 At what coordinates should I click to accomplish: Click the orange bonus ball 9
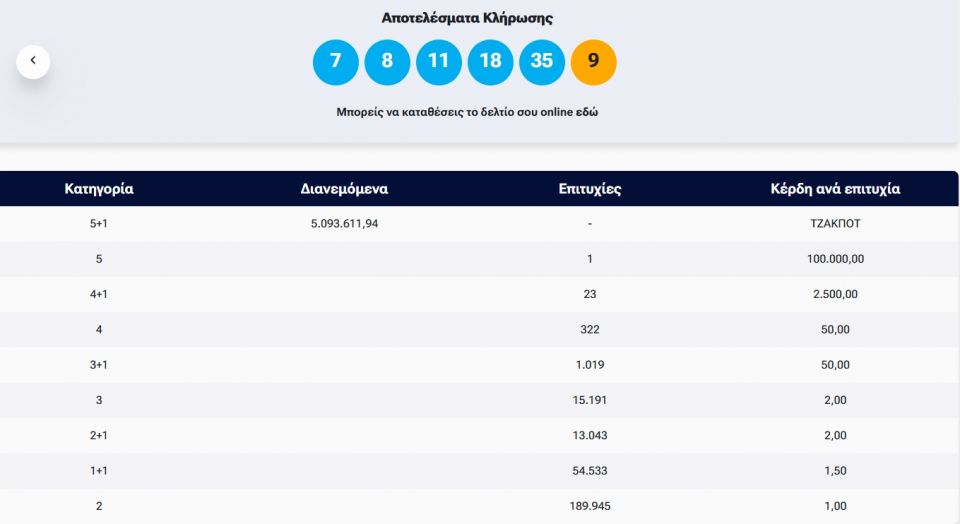pos(593,61)
